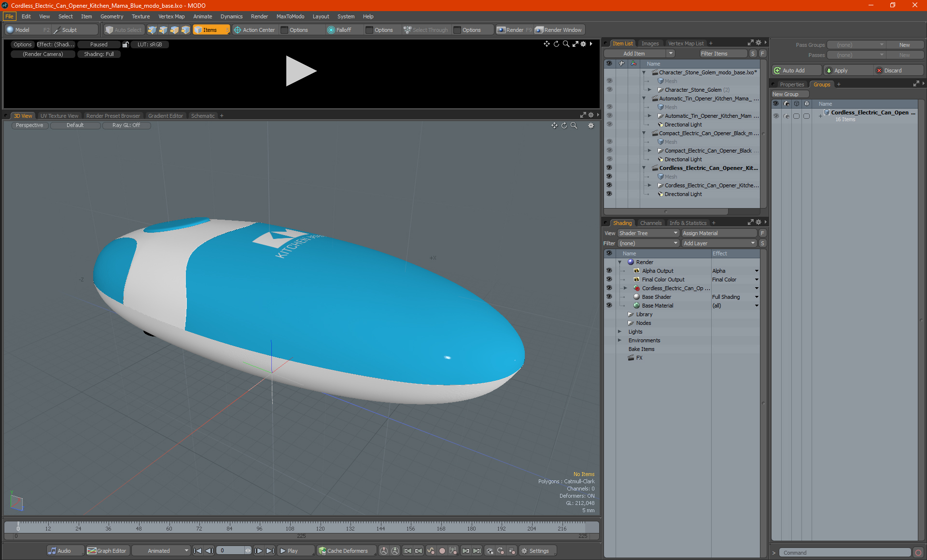Go to next keyframe icon
Image resolution: width=927 pixels, height=560 pixels.
(466, 551)
